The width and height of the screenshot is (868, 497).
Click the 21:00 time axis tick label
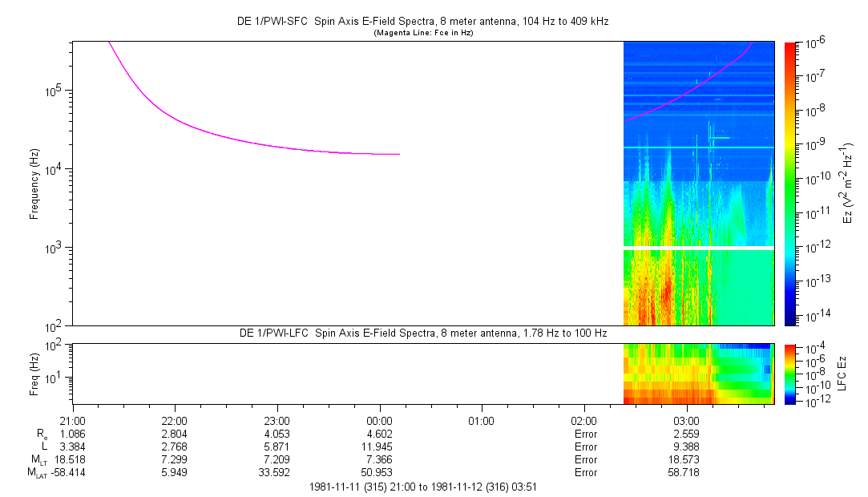click(x=72, y=421)
